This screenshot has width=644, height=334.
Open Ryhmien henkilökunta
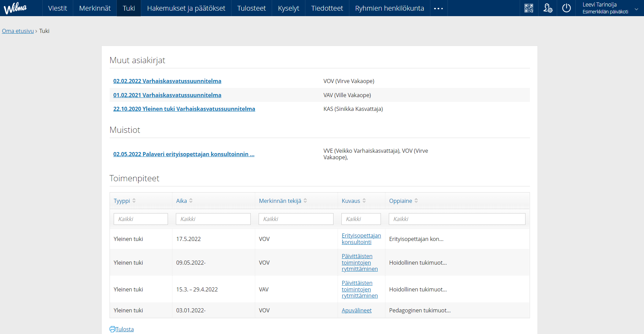[389, 8]
